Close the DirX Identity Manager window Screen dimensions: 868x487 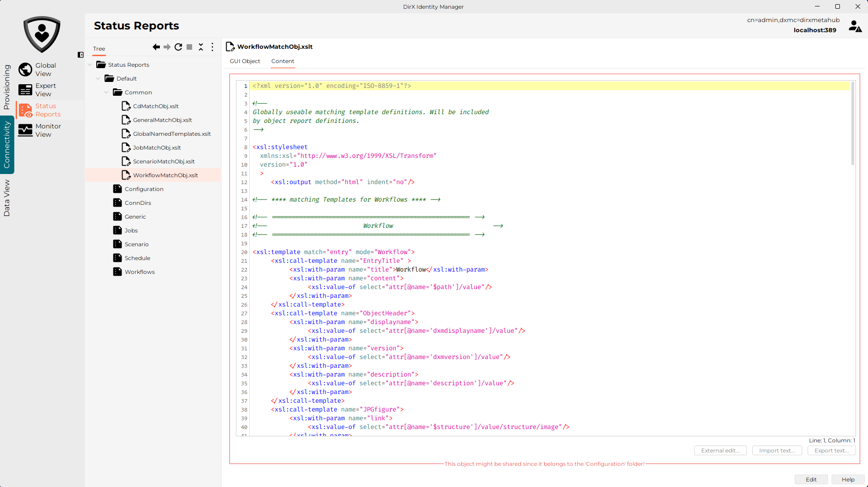click(858, 6)
